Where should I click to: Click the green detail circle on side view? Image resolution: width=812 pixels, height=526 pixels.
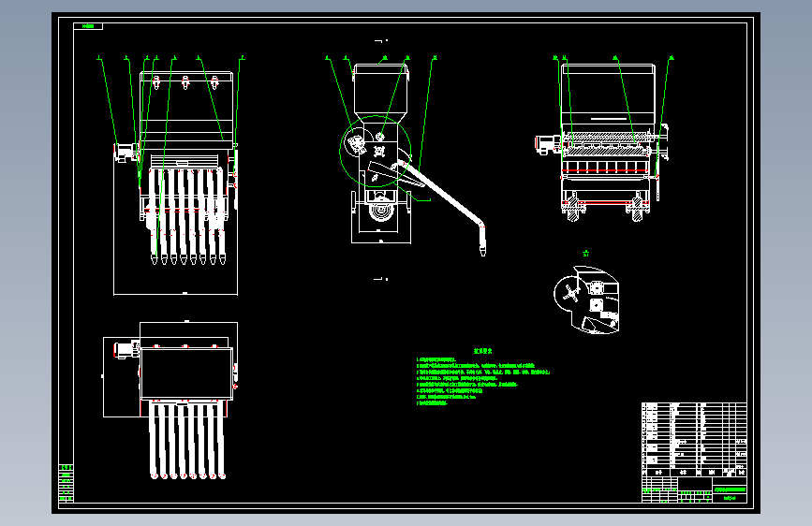[376, 152]
